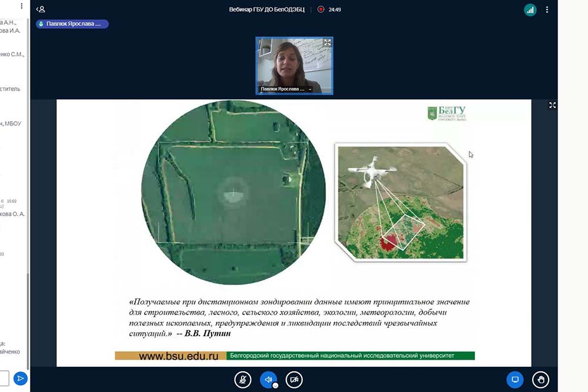588x392 pixels.
Task: Click the red recording indicator
Action: tap(320, 9)
